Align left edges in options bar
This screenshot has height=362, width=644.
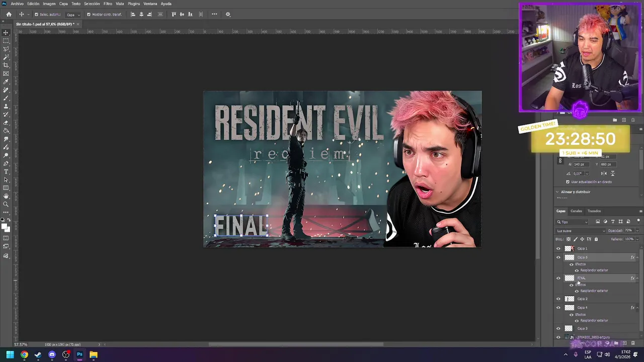pos(133,14)
